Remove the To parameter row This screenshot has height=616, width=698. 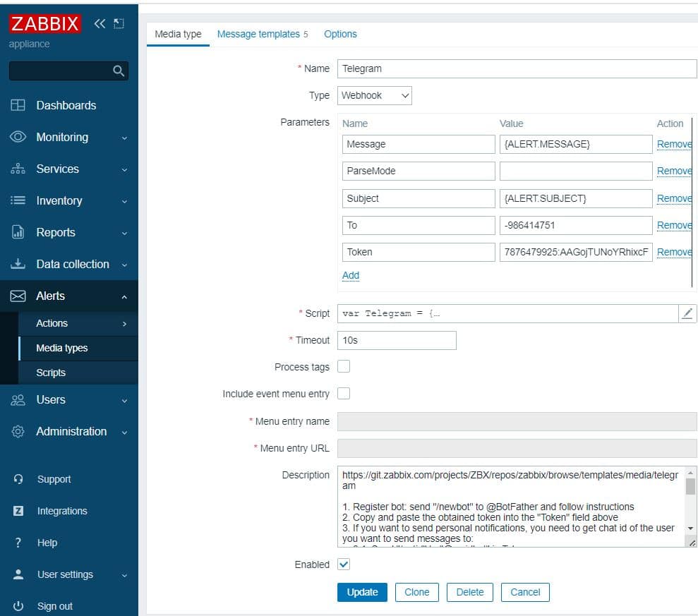(x=674, y=225)
